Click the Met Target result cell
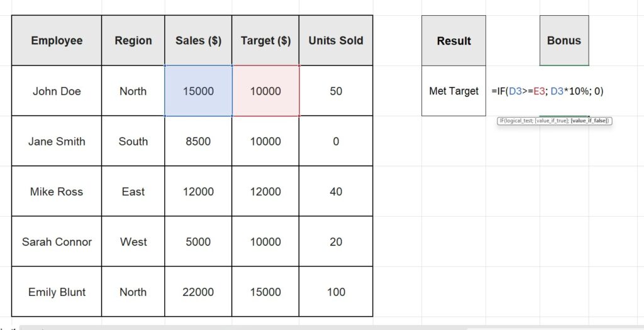644x330 pixels. point(453,91)
